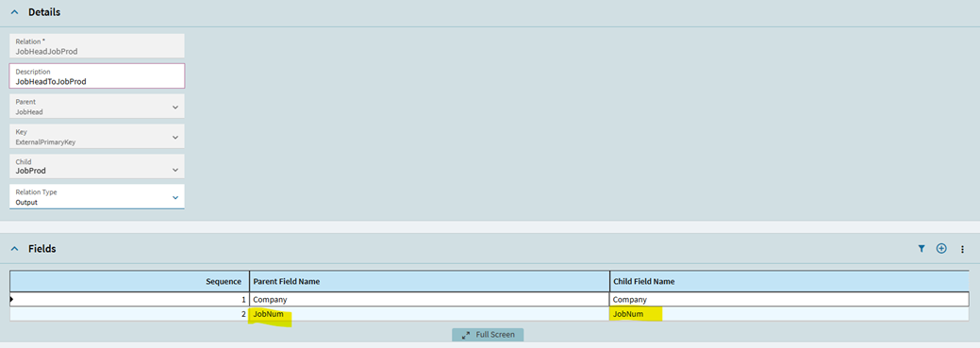Sort by Sequence column header
The width and height of the screenshot is (980, 348).
[x=129, y=281]
